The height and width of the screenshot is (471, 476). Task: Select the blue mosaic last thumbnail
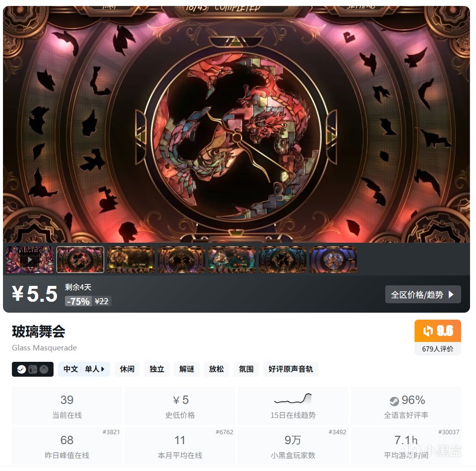click(333, 260)
